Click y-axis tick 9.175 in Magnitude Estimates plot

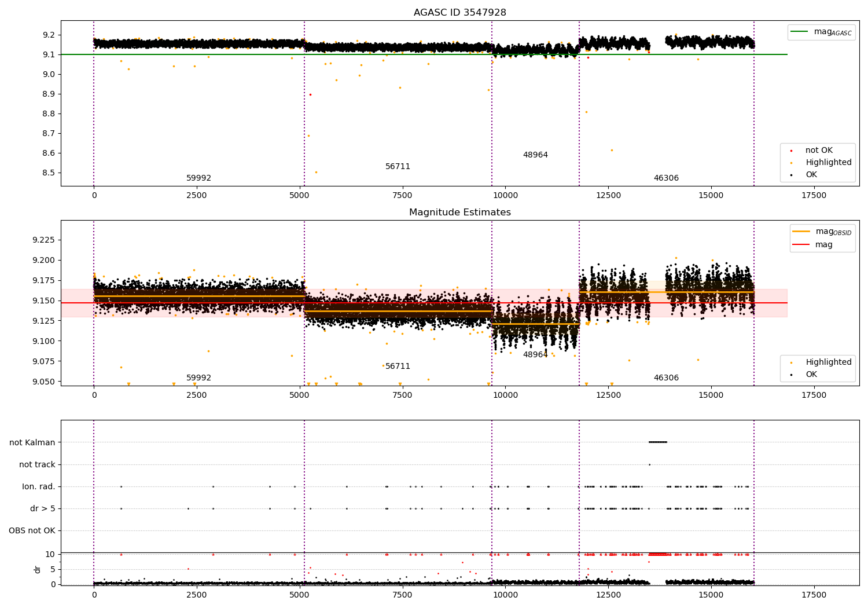click(x=44, y=281)
